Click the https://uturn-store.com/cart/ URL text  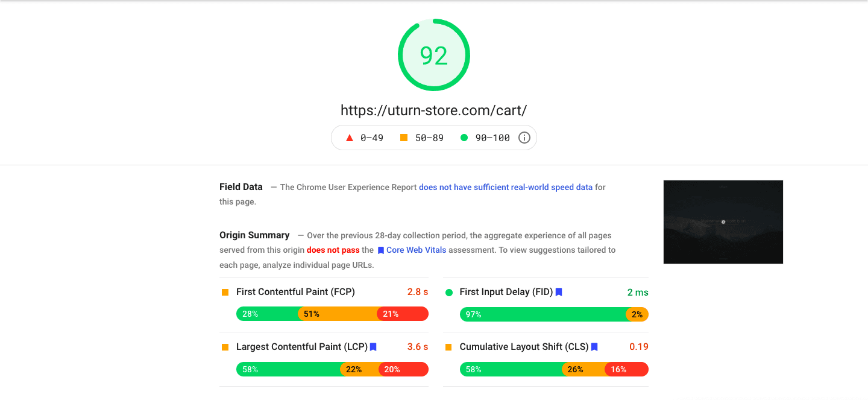[x=434, y=110]
